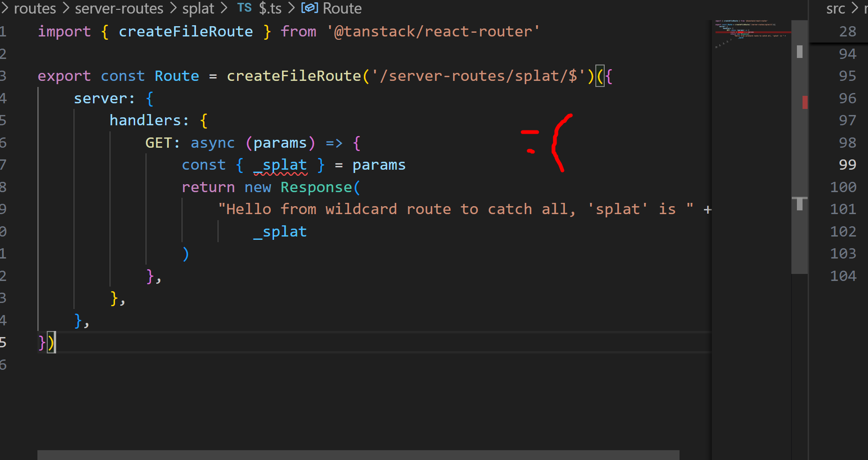The height and width of the screenshot is (460, 868).
Task: Click the horizontal scrollbar at editor bottom
Action: pyautogui.click(x=358, y=455)
